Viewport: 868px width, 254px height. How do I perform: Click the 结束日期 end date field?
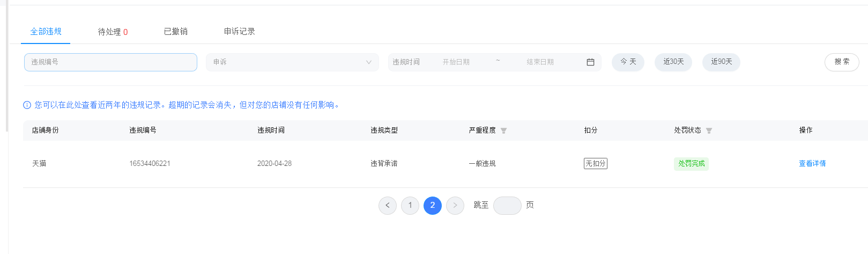540,62
